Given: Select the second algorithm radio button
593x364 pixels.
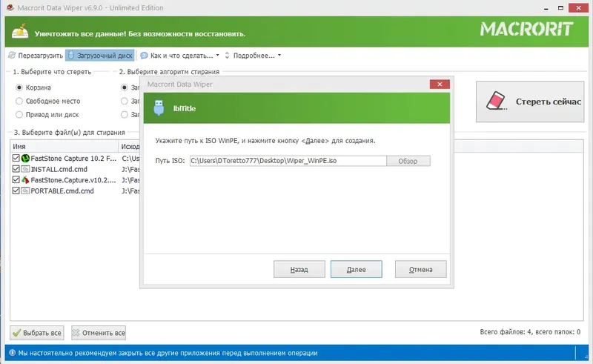Looking at the screenshot, I should [x=124, y=101].
